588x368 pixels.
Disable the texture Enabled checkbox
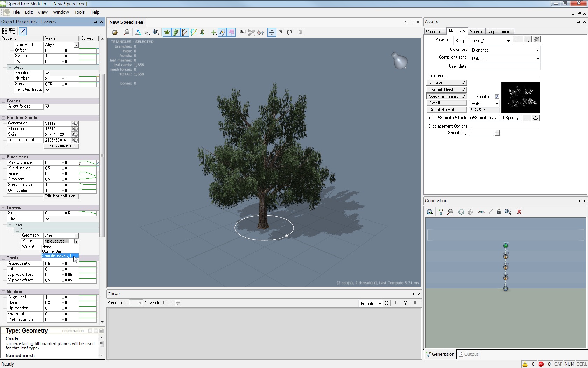tap(497, 97)
